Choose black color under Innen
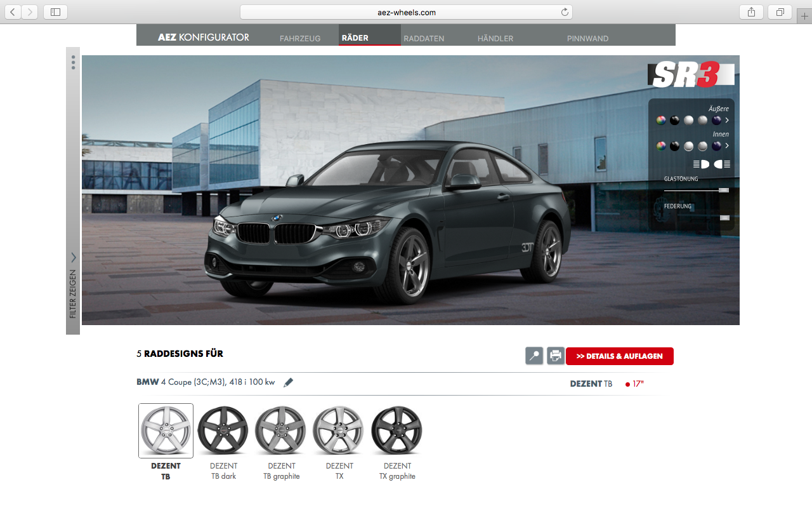The width and height of the screenshot is (812, 508). [675, 146]
